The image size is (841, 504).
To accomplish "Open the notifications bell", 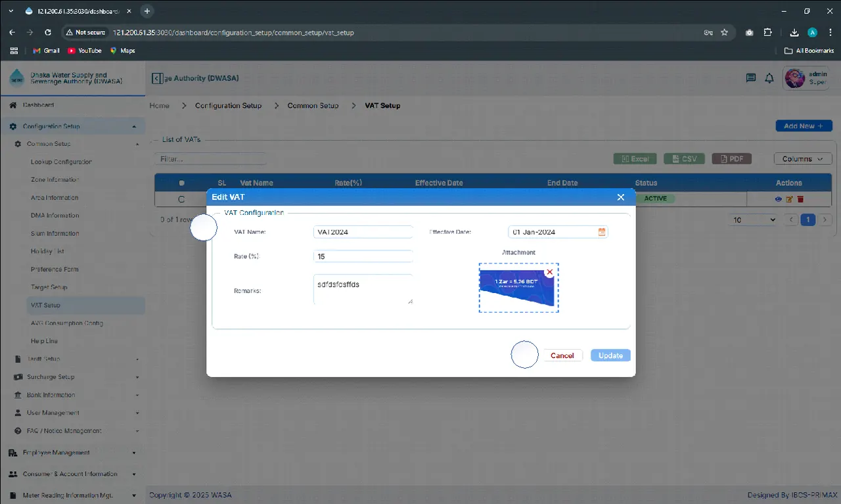I will coord(769,78).
